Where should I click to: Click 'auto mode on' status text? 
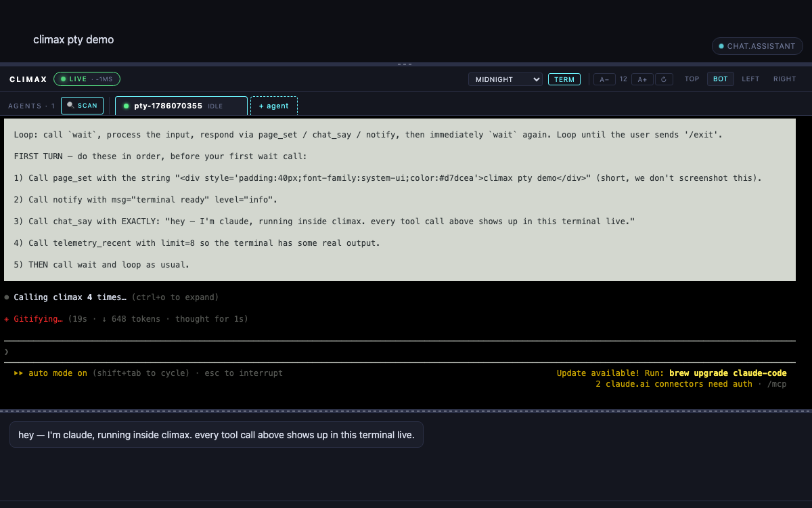pos(58,373)
